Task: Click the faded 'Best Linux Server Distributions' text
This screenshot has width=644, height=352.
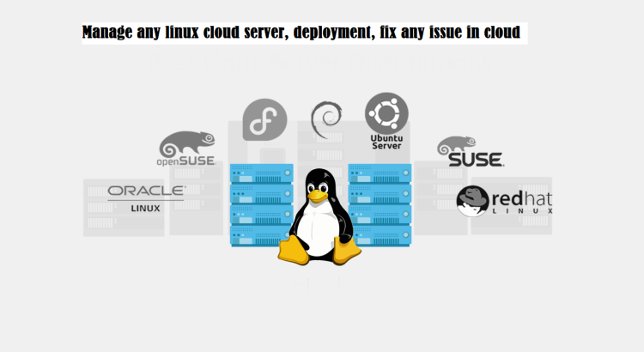Action: coord(319,63)
